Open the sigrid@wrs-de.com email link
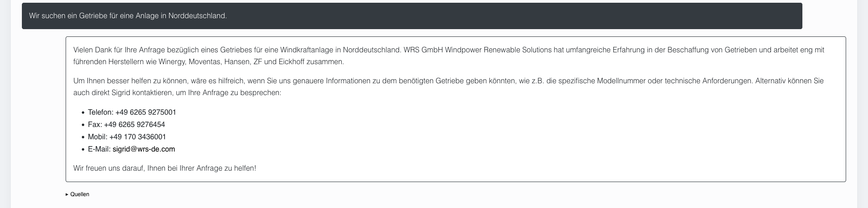 pyautogui.click(x=144, y=149)
